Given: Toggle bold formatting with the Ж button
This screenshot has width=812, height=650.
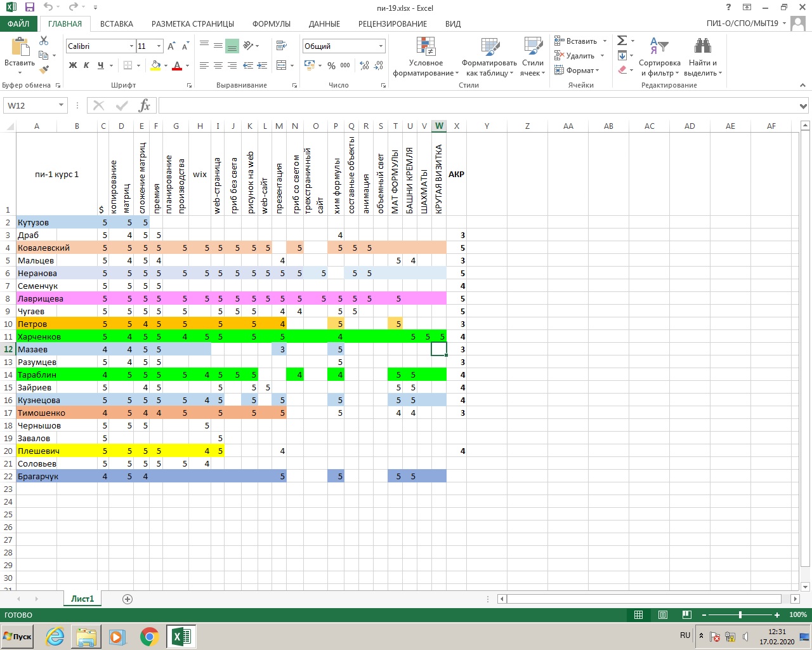Looking at the screenshot, I should pyautogui.click(x=73, y=65).
